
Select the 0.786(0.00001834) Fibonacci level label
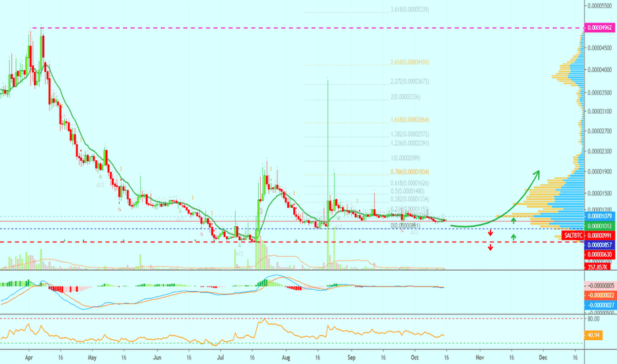click(410, 172)
